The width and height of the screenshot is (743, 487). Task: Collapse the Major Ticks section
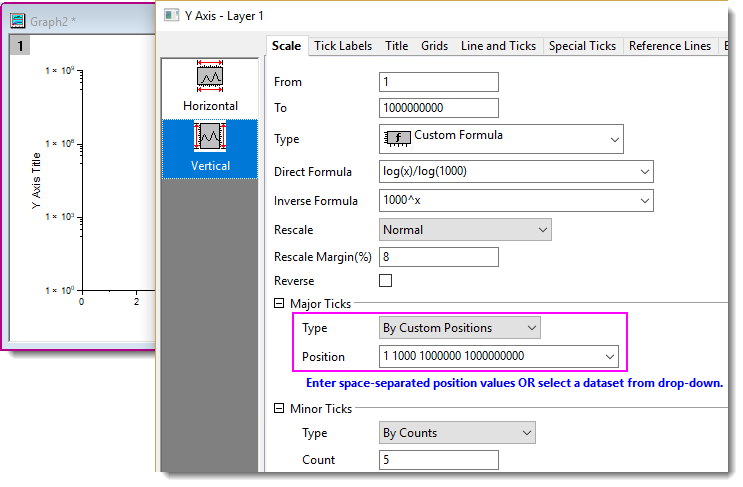(x=279, y=304)
